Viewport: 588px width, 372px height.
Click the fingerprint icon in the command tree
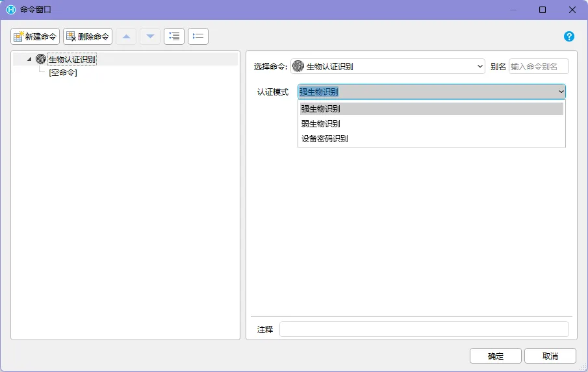40,59
